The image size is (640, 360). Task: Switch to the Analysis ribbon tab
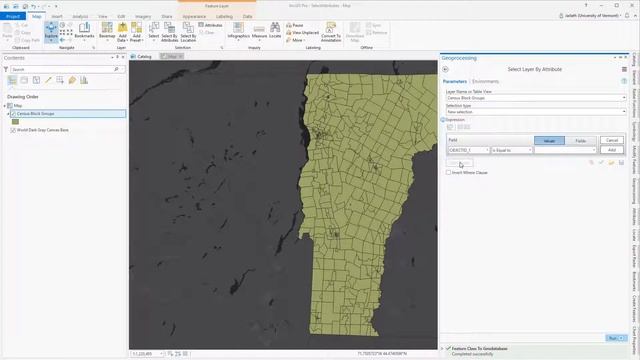click(x=80, y=16)
